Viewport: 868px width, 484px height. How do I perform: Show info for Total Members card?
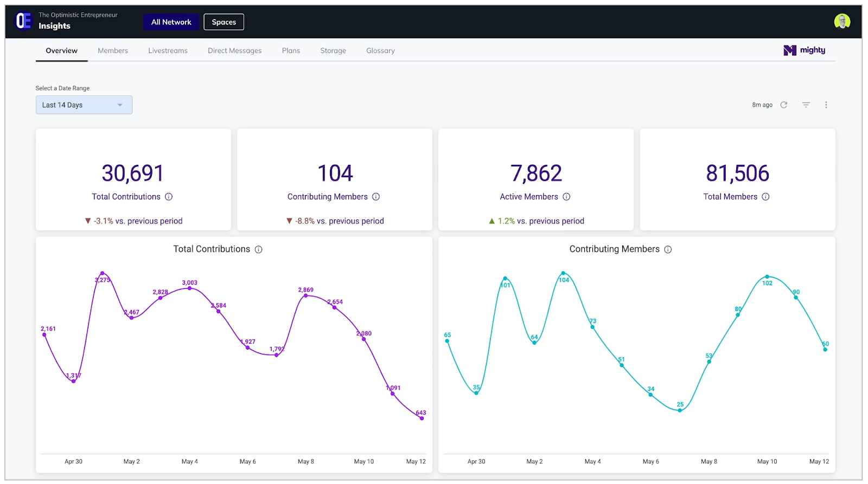point(765,197)
